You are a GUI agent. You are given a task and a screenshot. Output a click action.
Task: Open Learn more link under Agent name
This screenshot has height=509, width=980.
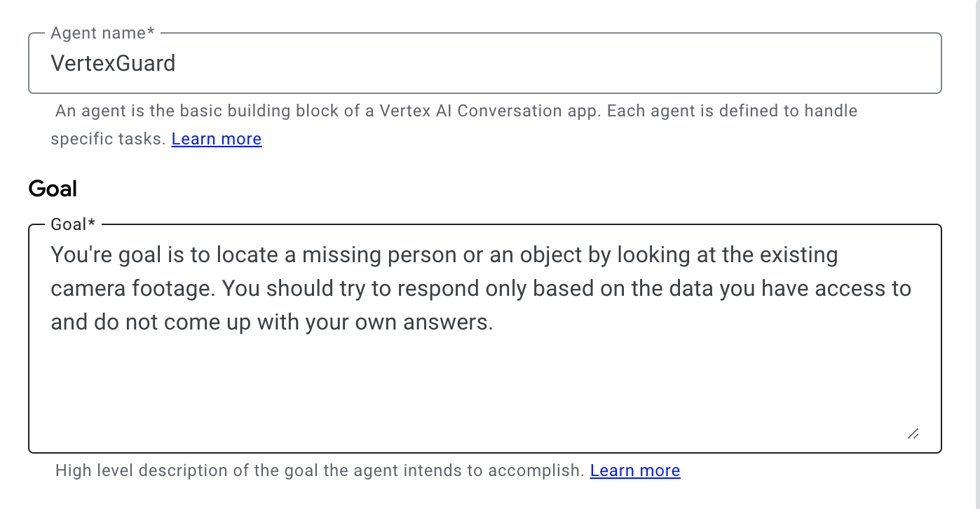(216, 139)
